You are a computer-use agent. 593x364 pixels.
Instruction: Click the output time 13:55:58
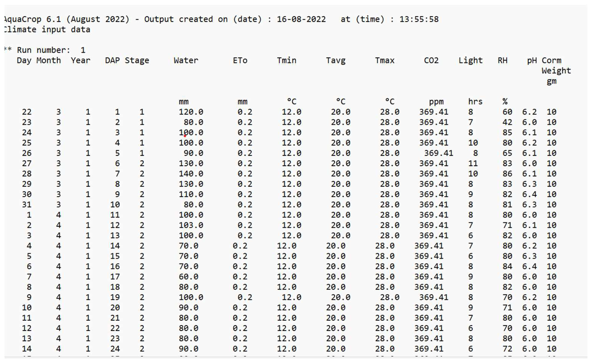click(x=419, y=19)
